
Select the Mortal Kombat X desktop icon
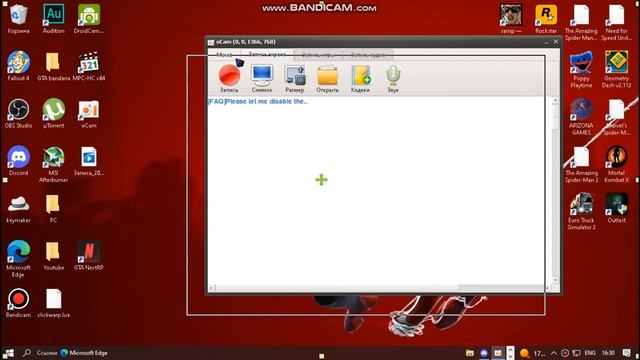(x=616, y=164)
